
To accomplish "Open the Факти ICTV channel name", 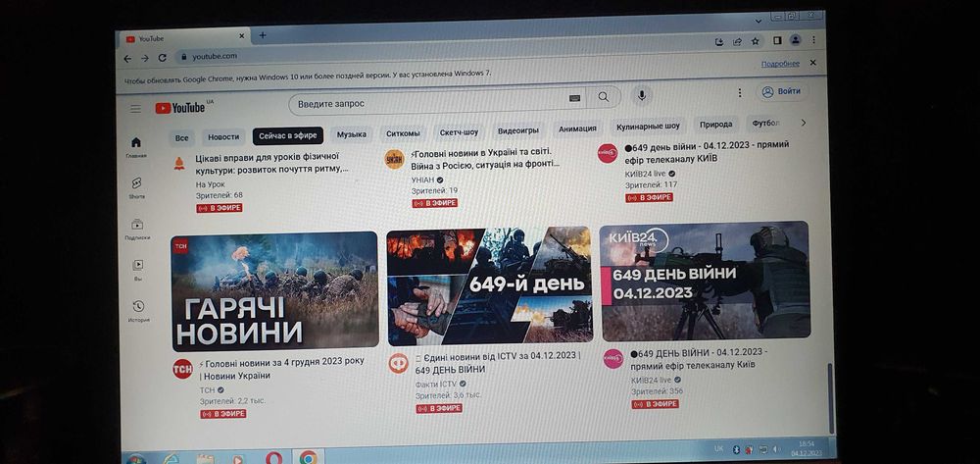I will [436, 385].
